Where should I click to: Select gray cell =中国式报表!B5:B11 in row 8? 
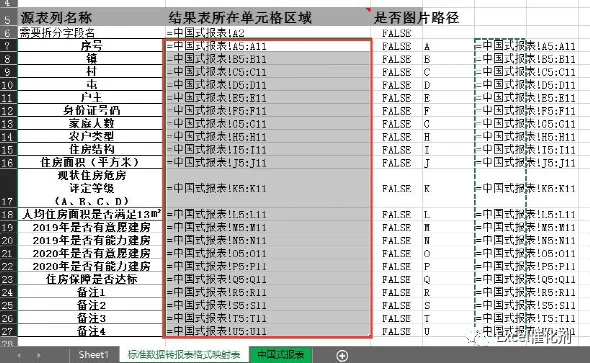click(x=268, y=59)
